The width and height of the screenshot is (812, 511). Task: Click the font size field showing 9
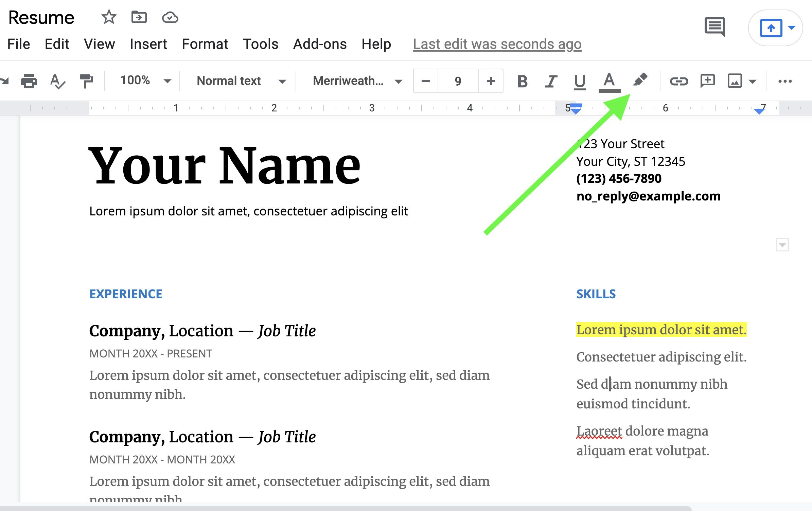[458, 81]
